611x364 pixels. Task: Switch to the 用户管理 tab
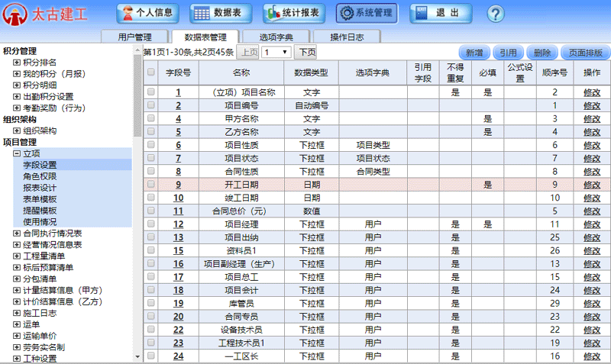[134, 37]
